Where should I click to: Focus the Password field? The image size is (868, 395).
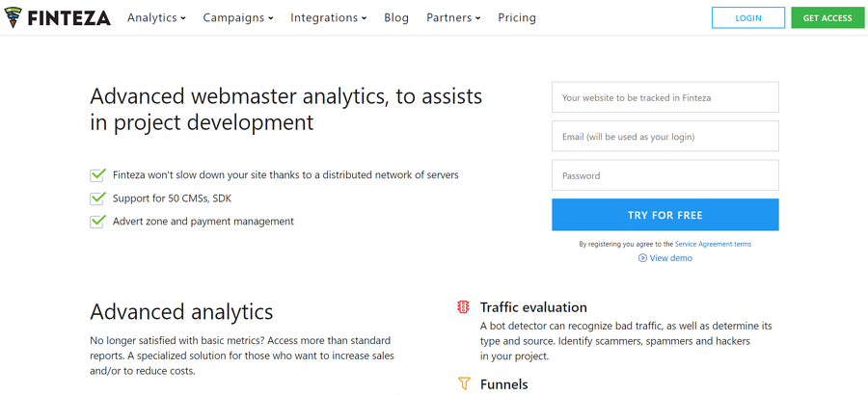(665, 175)
